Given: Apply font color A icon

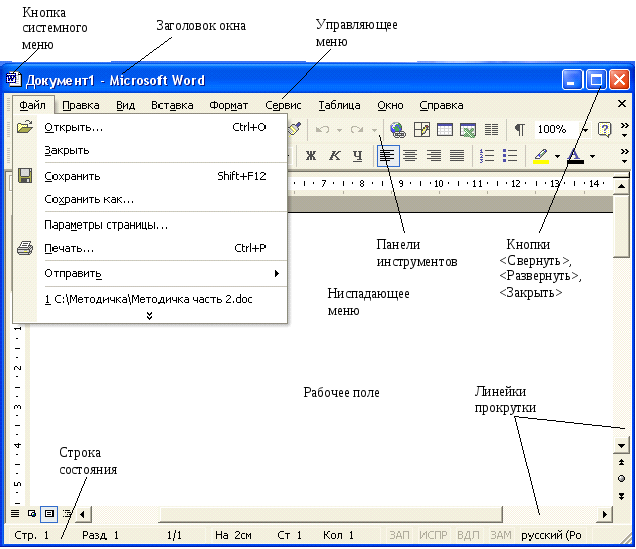Looking at the screenshot, I should click(x=575, y=156).
